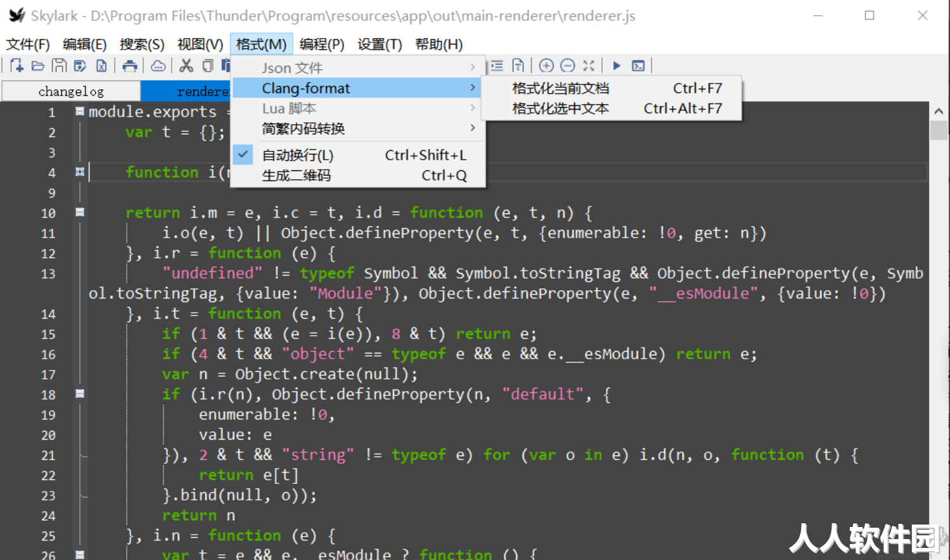
Task: Expand the folded function at line 4
Action: pyautogui.click(x=80, y=172)
